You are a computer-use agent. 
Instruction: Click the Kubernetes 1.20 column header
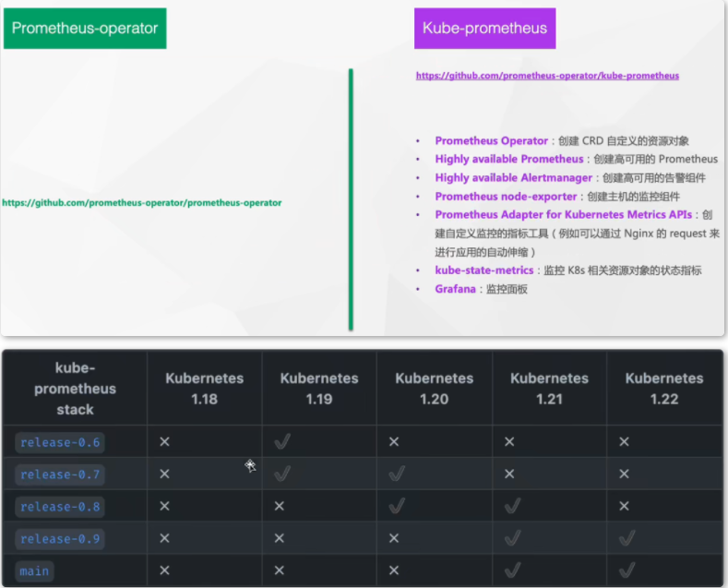(x=435, y=389)
